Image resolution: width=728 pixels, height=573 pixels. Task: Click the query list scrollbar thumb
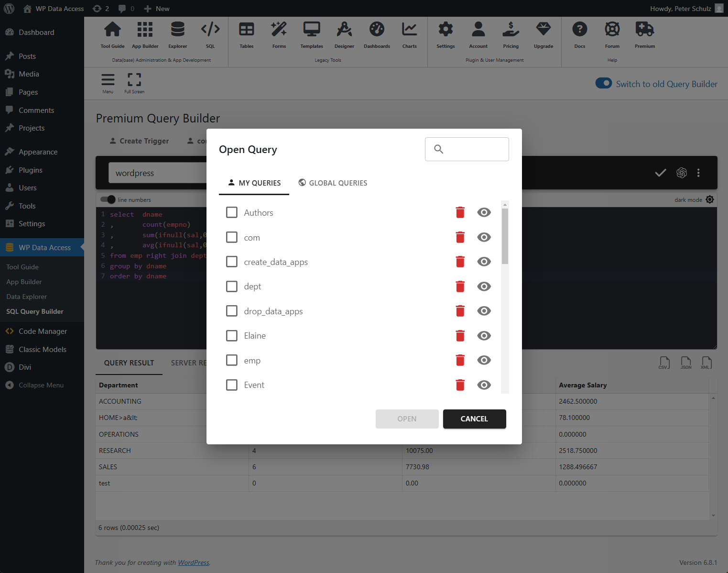(x=505, y=236)
